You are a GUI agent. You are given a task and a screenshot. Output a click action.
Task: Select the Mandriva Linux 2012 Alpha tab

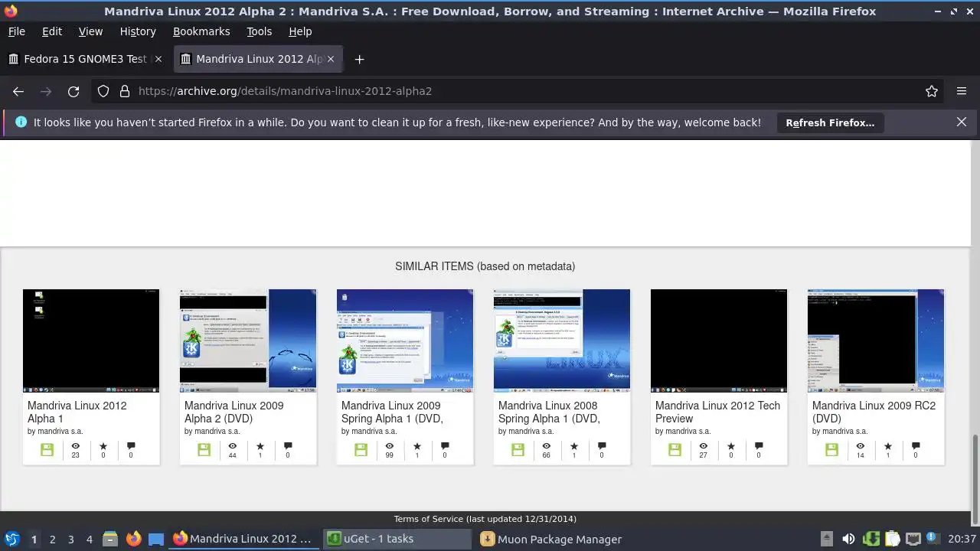click(259, 59)
